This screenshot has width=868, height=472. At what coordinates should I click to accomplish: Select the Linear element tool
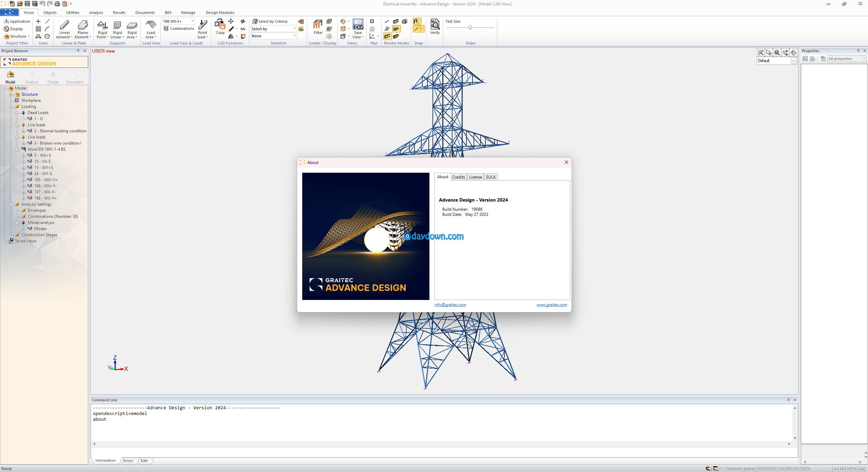pos(64,29)
